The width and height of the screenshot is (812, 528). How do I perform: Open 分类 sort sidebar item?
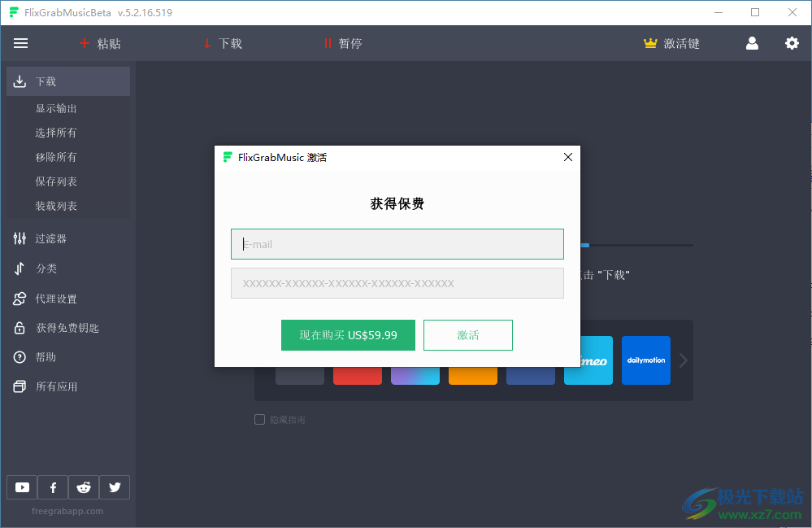coord(35,268)
